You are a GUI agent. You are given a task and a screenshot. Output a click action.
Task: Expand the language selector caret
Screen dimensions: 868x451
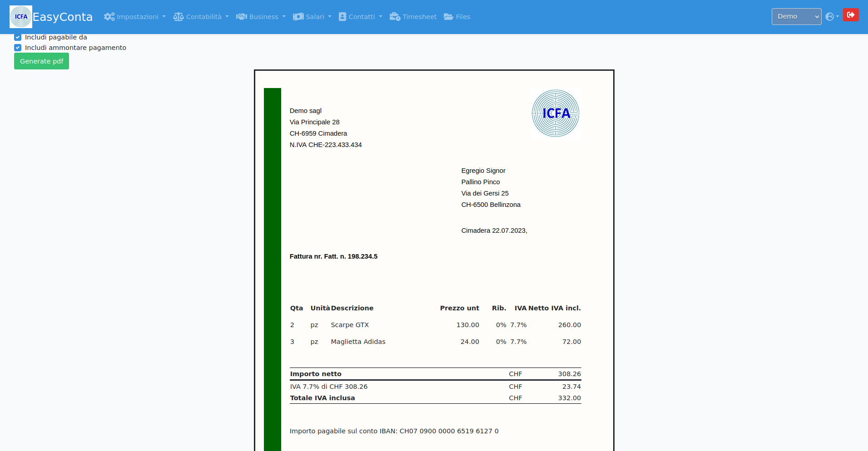(838, 17)
